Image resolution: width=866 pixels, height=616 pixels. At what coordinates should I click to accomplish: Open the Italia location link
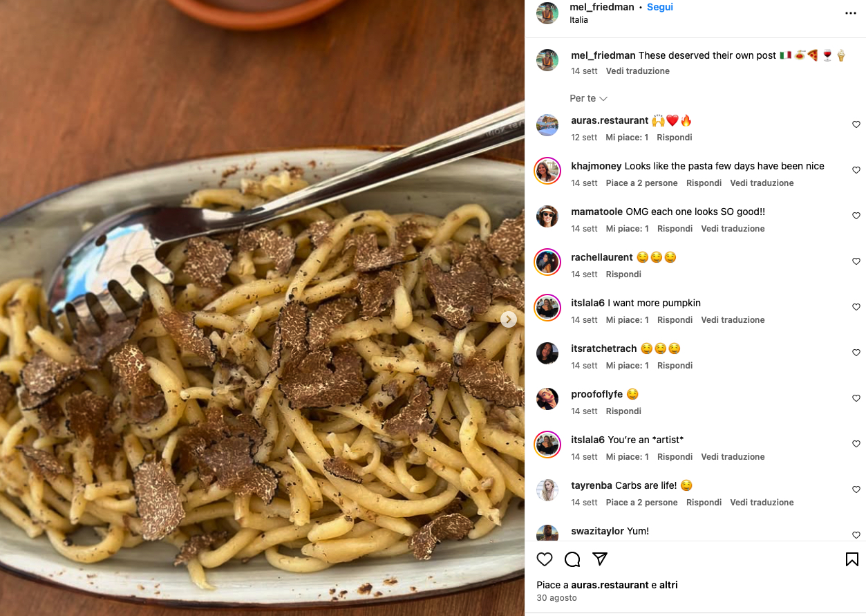coord(579,20)
